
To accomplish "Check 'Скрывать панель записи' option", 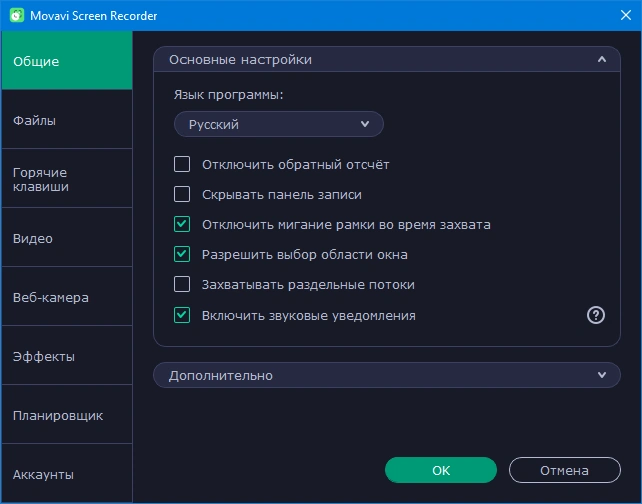I will coord(182,194).
